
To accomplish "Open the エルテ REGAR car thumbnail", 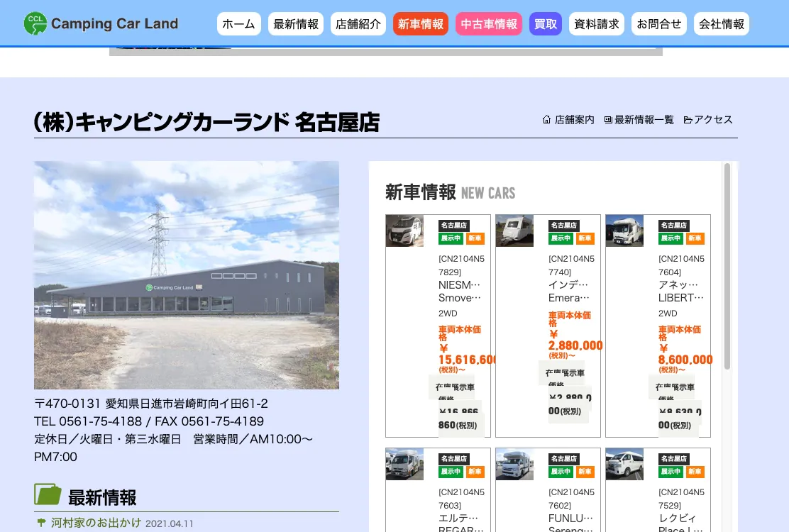I will coord(404,464).
